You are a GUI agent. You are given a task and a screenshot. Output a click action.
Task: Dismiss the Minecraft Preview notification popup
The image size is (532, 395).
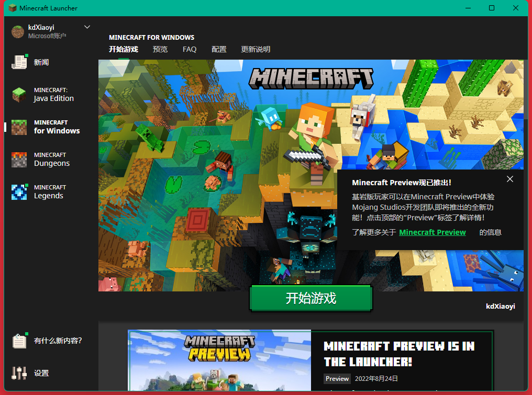[510, 179]
